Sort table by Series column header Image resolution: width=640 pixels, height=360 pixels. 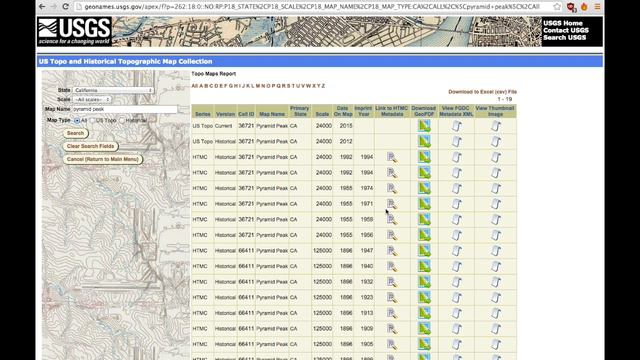point(203,114)
